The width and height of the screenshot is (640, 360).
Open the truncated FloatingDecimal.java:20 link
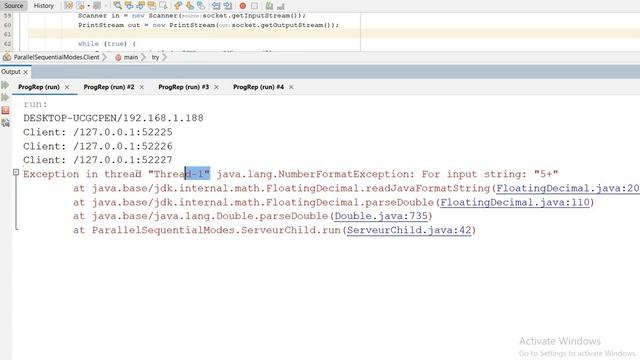point(568,188)
